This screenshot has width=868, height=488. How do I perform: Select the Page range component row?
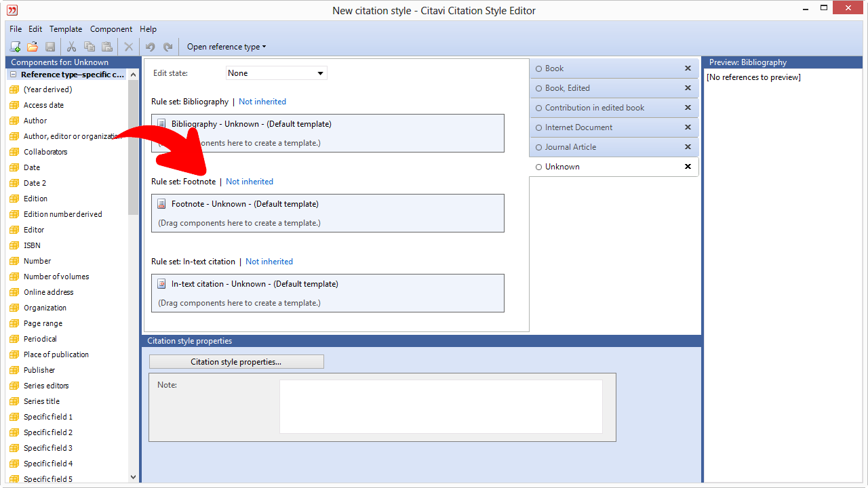tap(67, 323)
